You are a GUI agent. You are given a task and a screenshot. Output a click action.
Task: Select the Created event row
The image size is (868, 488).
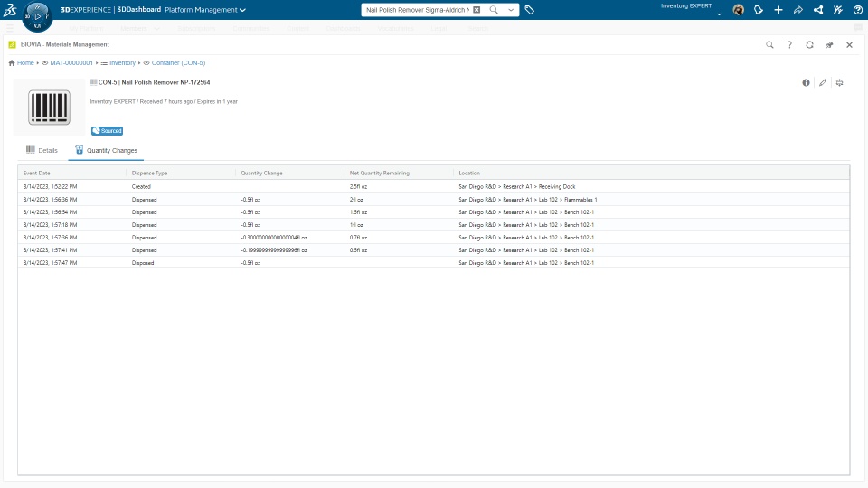tap(433, 186)
